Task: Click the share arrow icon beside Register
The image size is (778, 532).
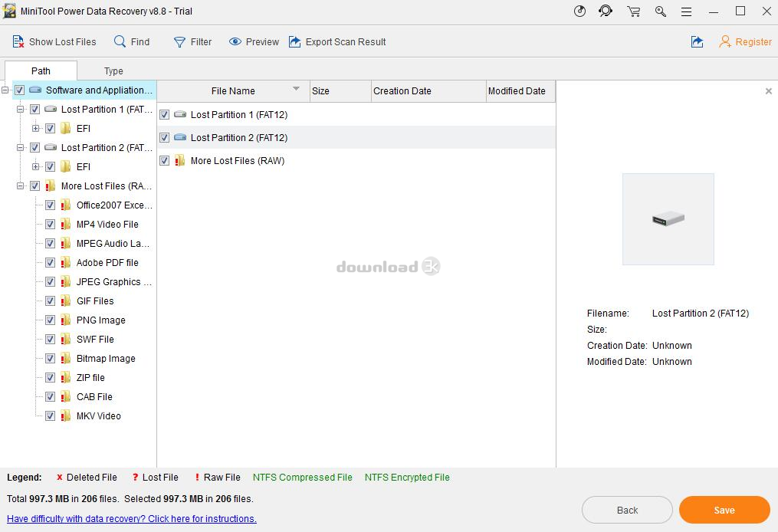Action: pyautogui.click(x=697, y=42)
